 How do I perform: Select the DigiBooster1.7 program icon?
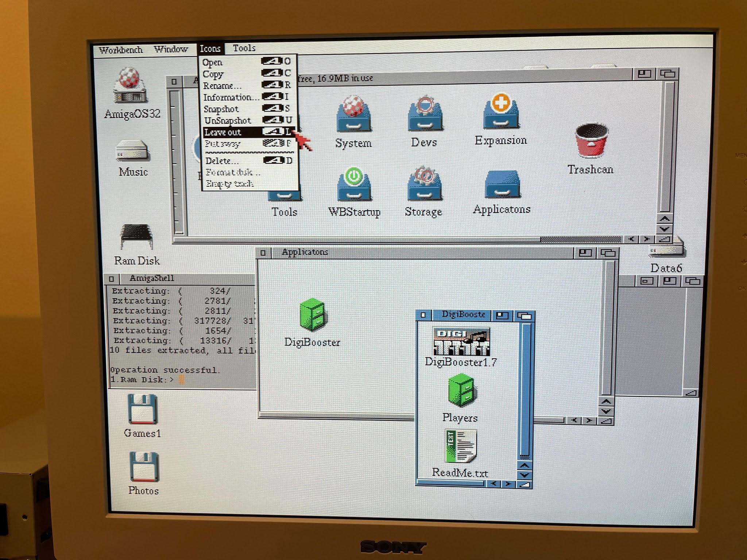[461, 341]
